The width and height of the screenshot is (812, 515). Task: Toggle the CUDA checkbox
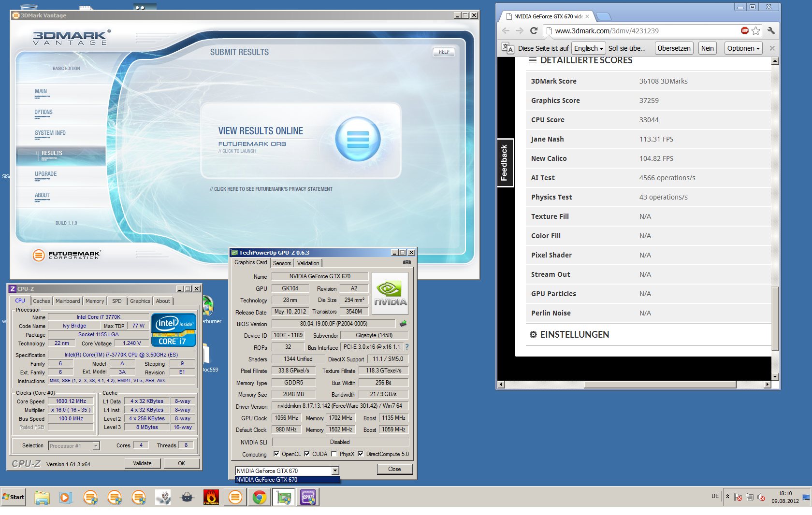point(307,454)
